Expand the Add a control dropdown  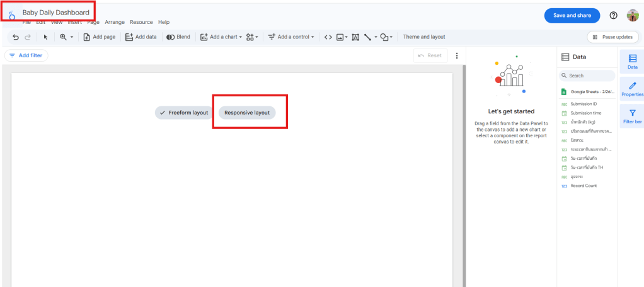[291, 37]
